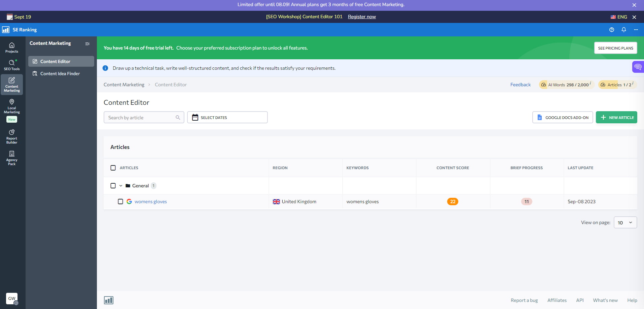Viewport: 644px width, 309px height.
Task: Open the Projects section in the sidebar
Action: click(x=12, y=47)
